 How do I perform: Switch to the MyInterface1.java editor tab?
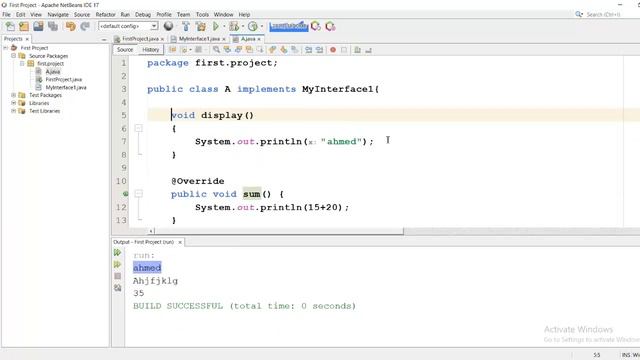click(199, 39)
